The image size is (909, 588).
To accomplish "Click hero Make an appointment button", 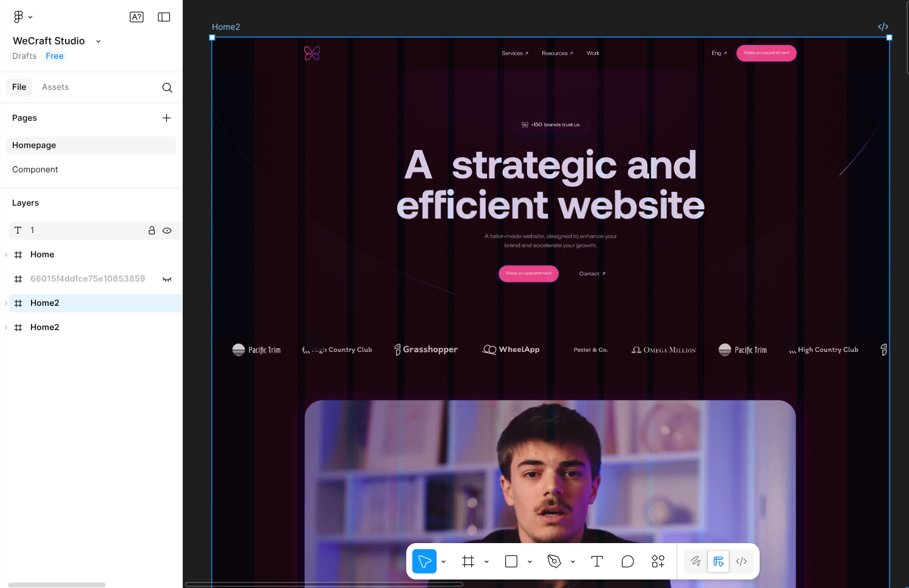I will (x=528, y=273).
